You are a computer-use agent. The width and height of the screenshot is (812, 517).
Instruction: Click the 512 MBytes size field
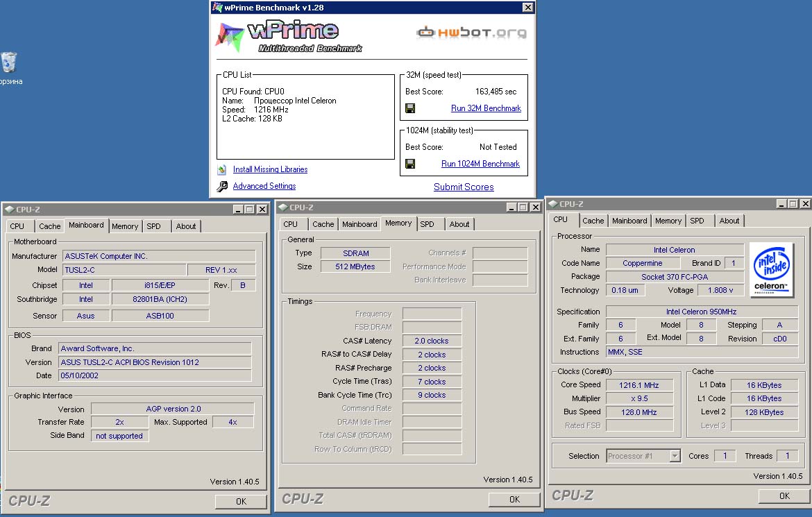[x=355, y=266]
